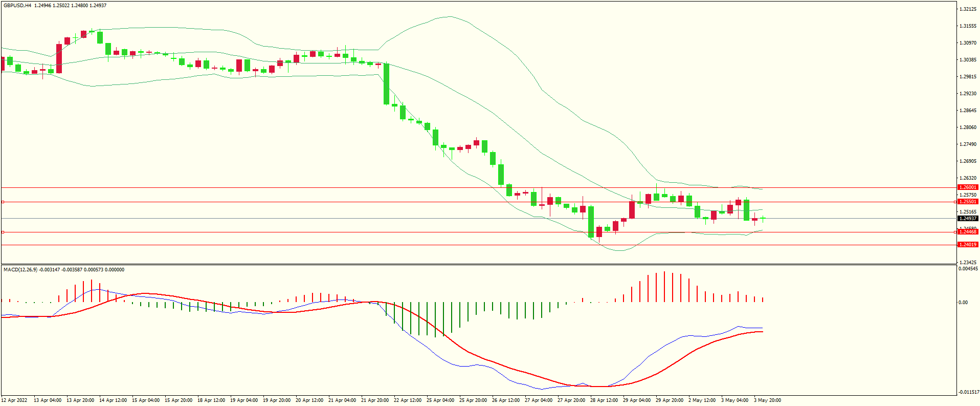Screen dimensions: 980x406
Task: Click the 1.30970 price axis label
Action: click(x=968, y=43)
